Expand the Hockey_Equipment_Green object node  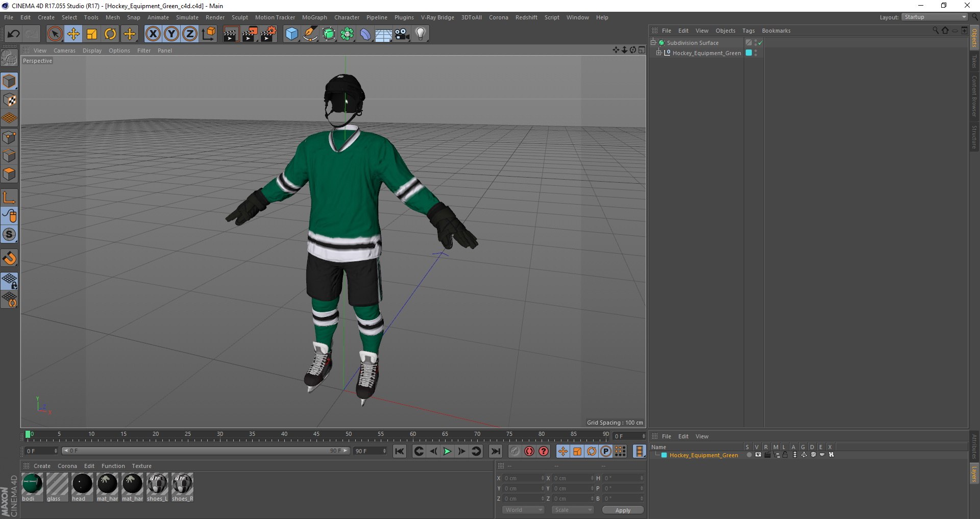tap(658, 53)
